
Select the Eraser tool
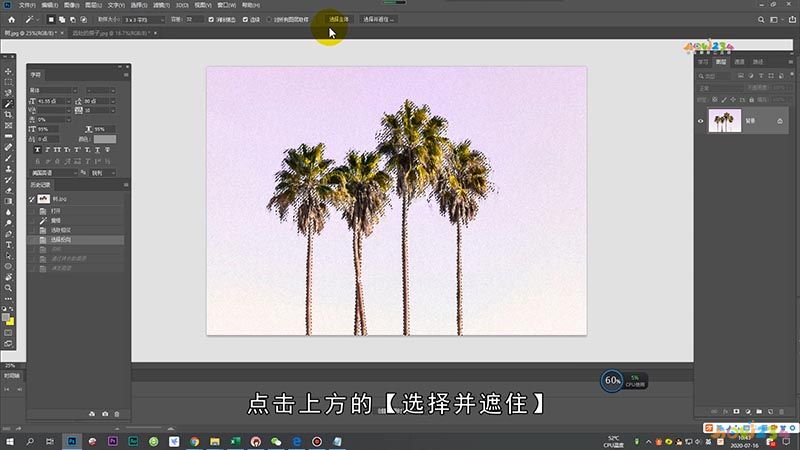[x=8, y=190]
